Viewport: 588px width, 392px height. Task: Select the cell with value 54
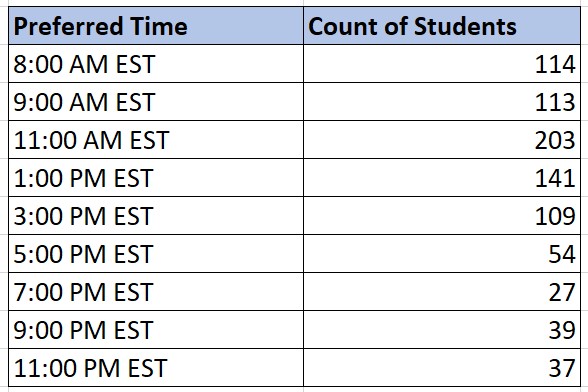(x=442, y=254)
